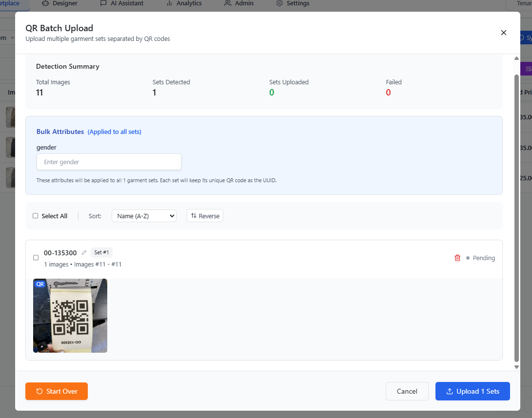Screen dimensions: 532x418
Task: Delete set 00-135300 using the trash icon
Action: coord(457,258)
